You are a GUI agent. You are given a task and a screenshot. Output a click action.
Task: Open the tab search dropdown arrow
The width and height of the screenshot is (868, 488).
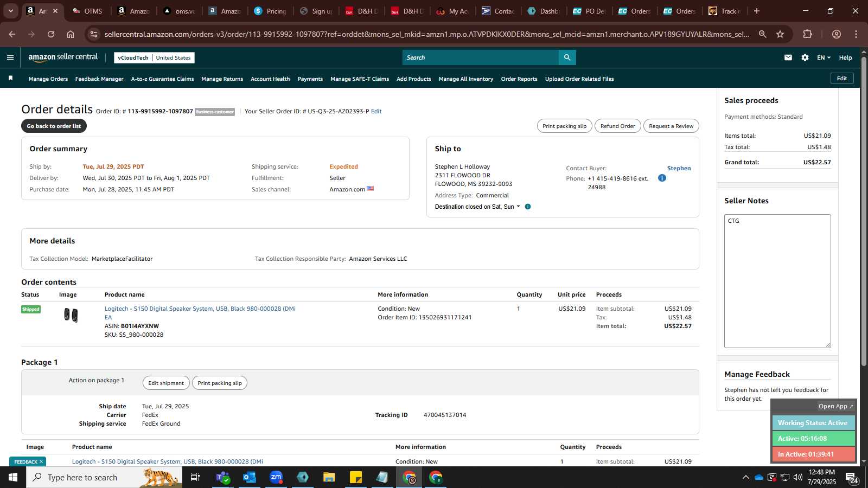coord(10,11)
